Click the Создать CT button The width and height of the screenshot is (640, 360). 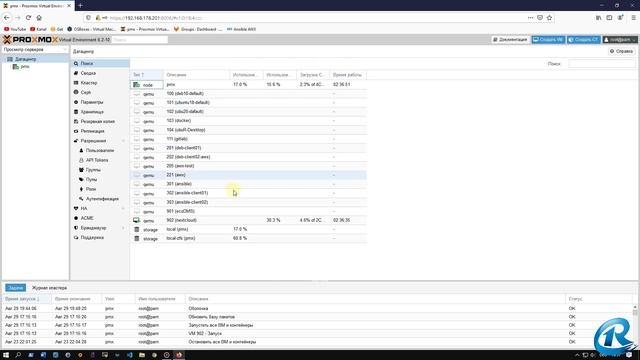click(x=584, y=40)
